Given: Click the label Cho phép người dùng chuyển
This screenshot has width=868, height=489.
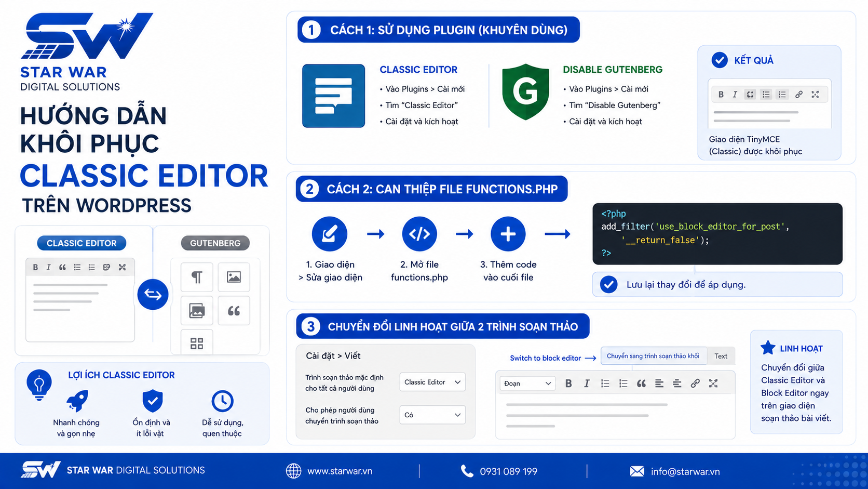Looking at the screenshot, I should [342, 416].
